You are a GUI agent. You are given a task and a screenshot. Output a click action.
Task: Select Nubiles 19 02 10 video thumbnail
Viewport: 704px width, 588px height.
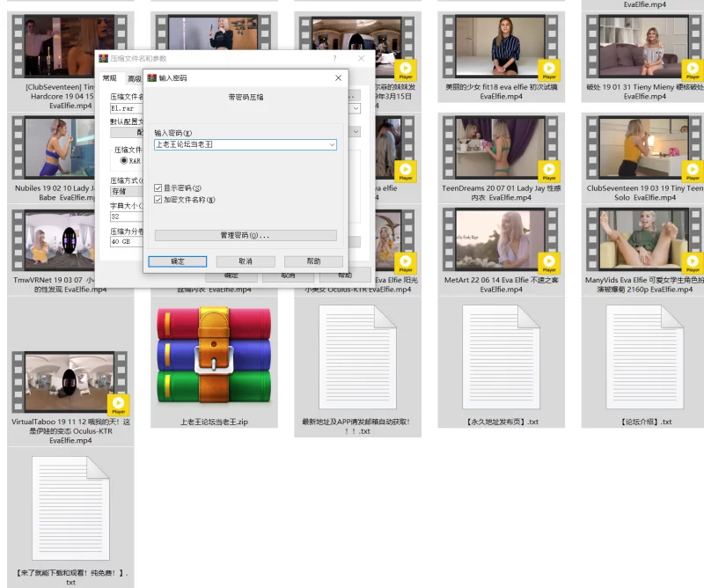click(x=54, y=147)
